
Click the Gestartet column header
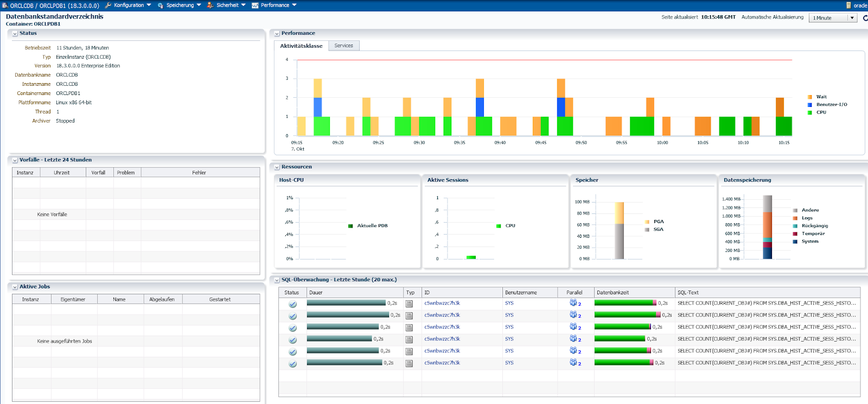pos(221,300)
